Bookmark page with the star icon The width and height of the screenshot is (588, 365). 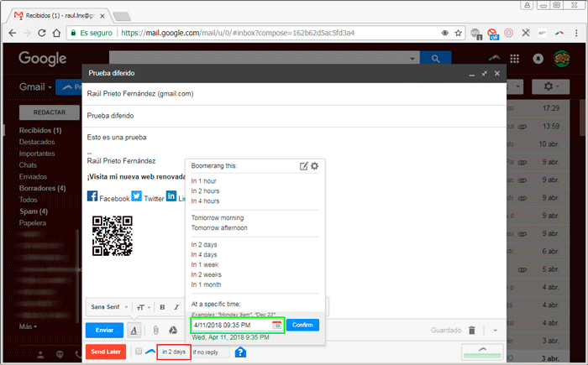458,34
